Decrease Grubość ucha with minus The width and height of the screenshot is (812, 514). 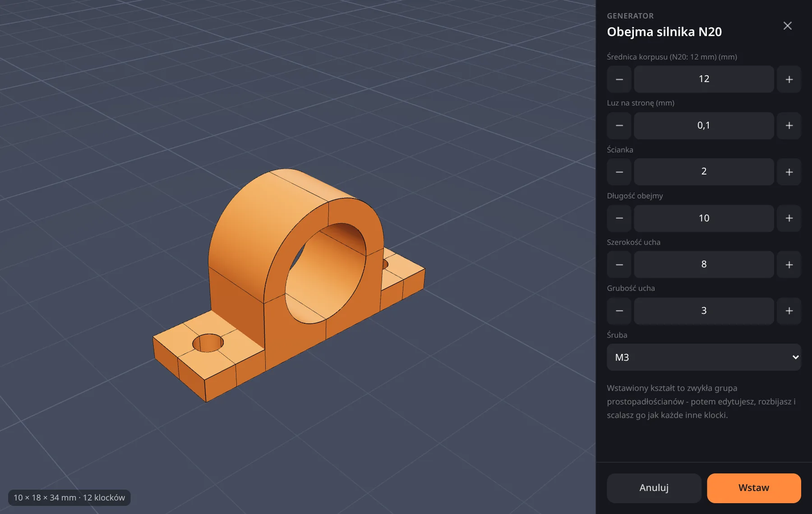619,311
